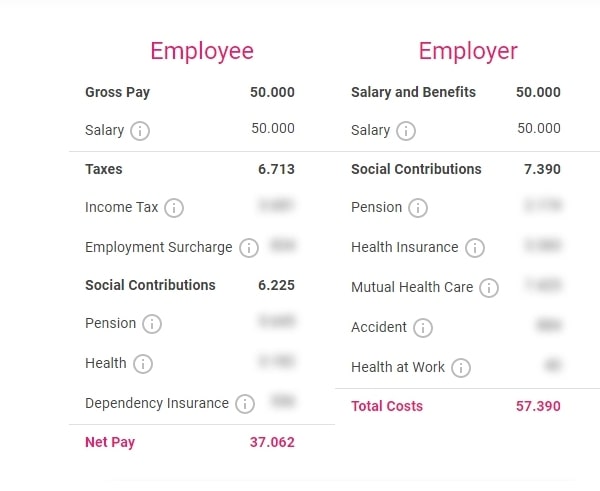
Task: Click the Taxes total 6.713
Action: point(276,169)
